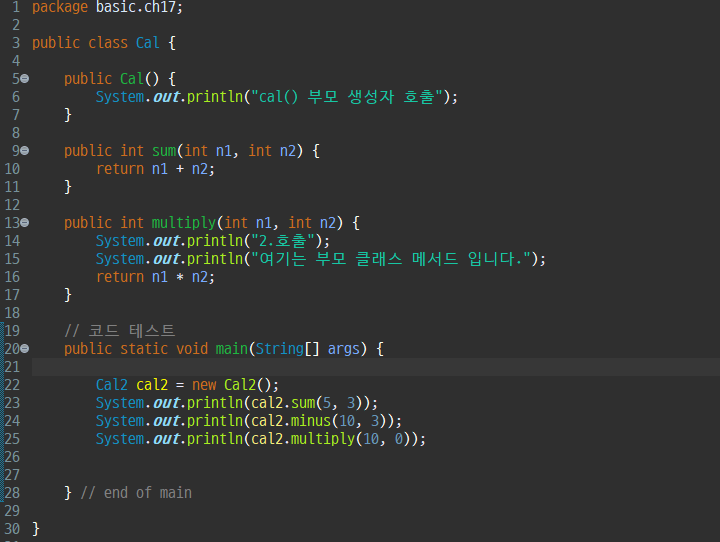Click the return n1 * n2 statement
720x542 pixels.
(x=155, y=277)
